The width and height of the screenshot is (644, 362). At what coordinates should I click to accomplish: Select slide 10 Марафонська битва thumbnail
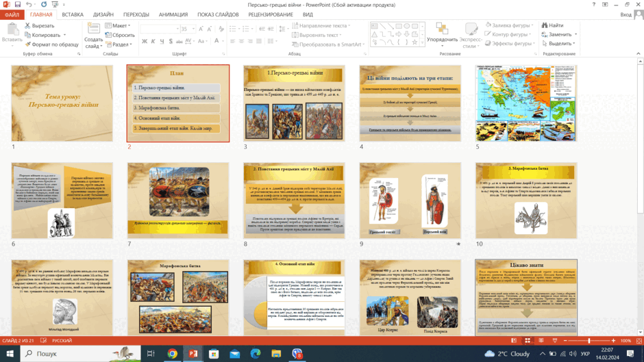click(x=526, y=201)
